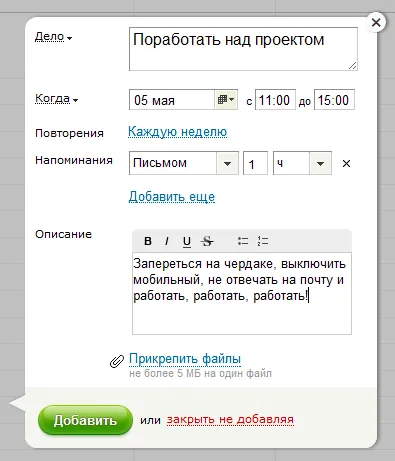Screen dimensions: 395x461
Task: Click закрыть не добавляя link
Action: 230,420
